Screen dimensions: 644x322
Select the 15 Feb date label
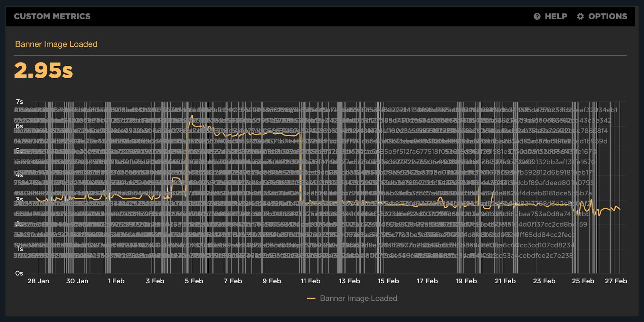[388, 281]
